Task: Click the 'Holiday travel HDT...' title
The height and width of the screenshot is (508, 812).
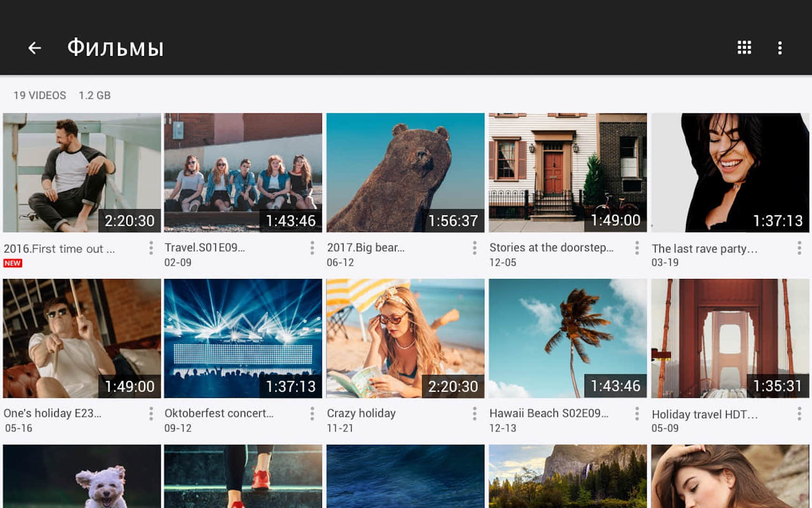Action: (704, 414)
